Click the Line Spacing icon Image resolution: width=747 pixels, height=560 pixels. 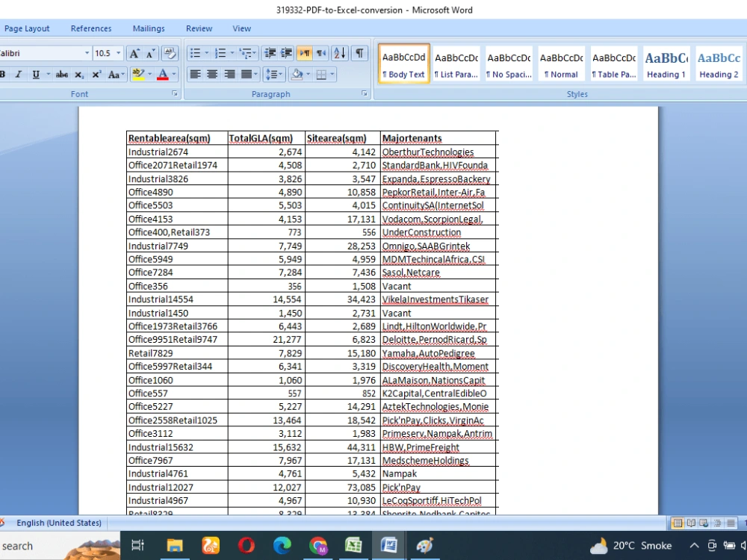click(x=270, y=74)
